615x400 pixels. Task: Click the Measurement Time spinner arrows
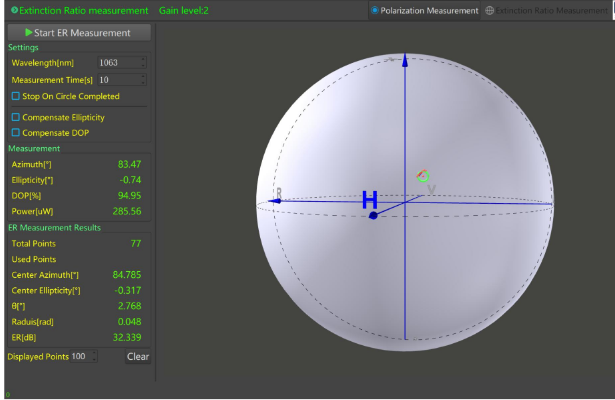[x=143, y=79]
